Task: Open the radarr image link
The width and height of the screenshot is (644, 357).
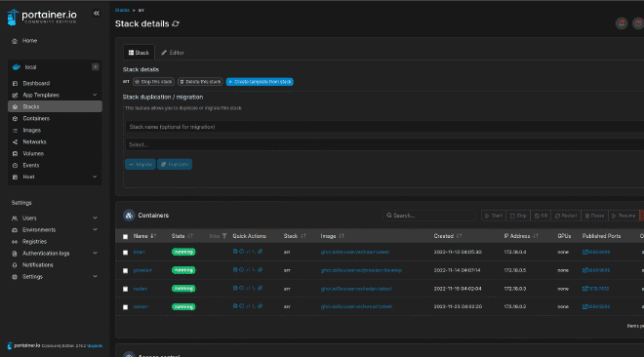Action: point(356,289)
